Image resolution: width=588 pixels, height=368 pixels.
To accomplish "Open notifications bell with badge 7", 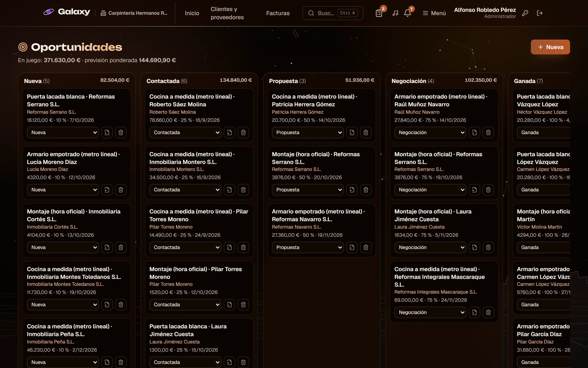I will click(x=408, y=13).
